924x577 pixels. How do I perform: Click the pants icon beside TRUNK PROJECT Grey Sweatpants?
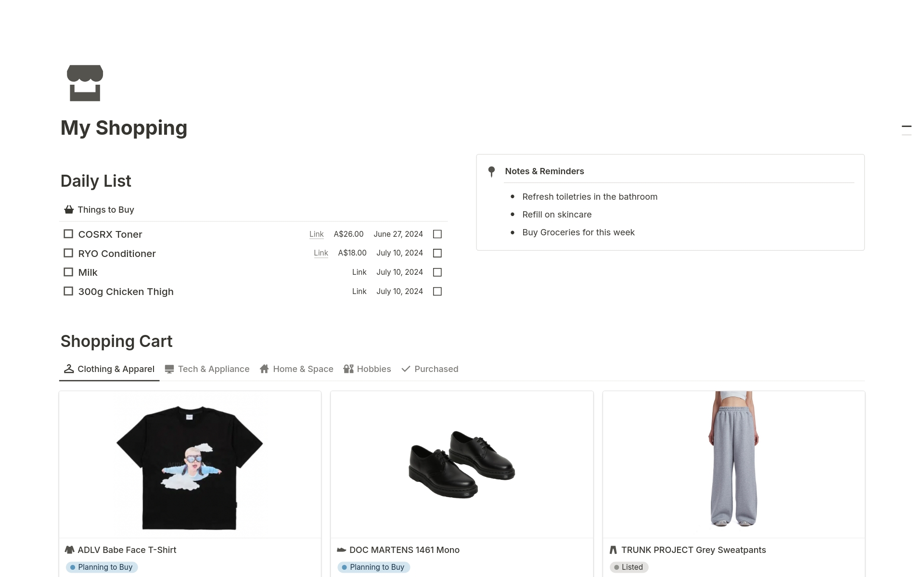coord(613,550)
